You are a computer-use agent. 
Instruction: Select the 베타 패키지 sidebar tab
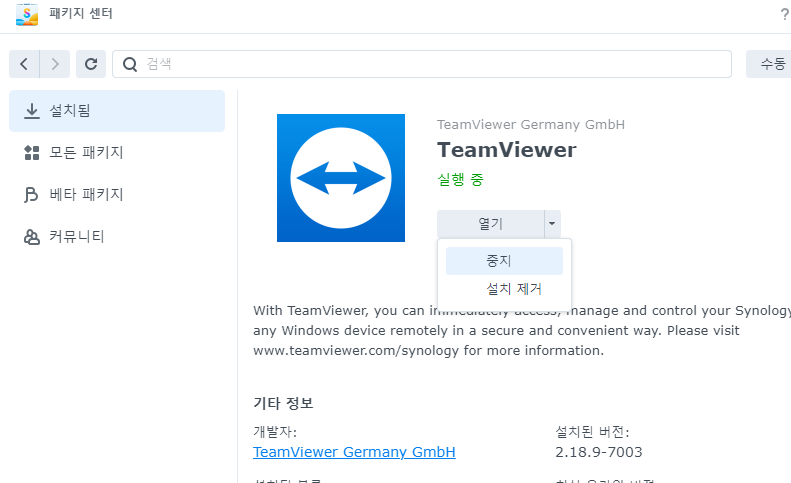(x=117, y=194)
